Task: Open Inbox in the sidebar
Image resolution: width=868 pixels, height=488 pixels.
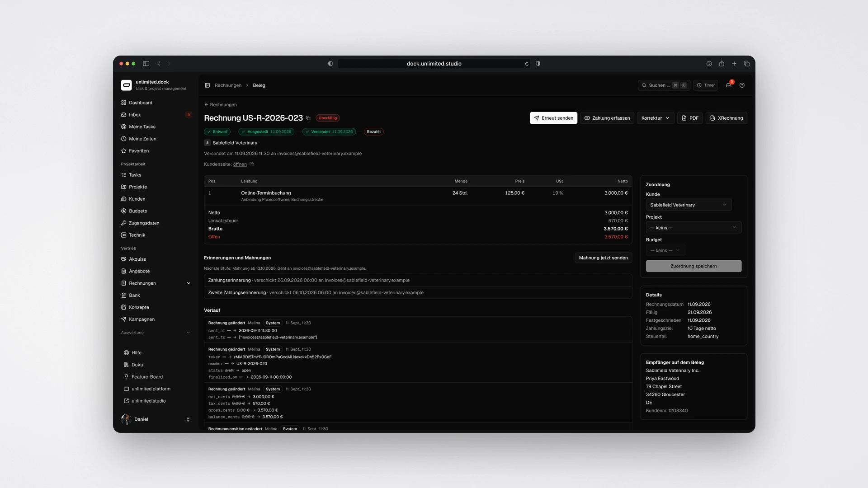Action: [156, 115]
